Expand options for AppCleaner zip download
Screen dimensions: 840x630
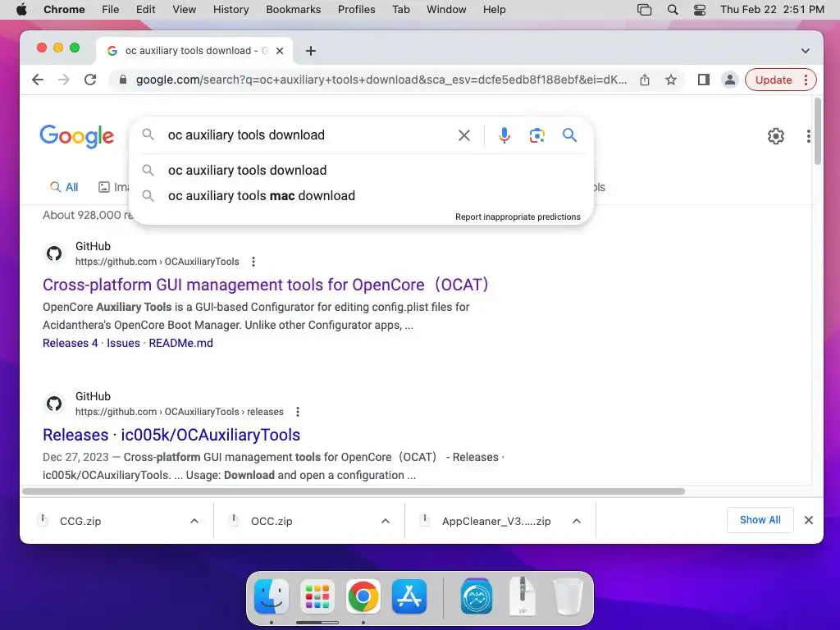pyautogui.click(x=577, y=521)
